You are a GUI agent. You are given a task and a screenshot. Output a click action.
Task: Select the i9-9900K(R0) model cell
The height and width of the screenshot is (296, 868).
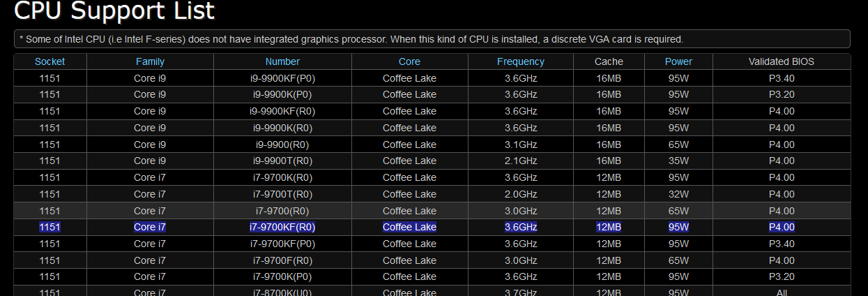coord(282,128)
